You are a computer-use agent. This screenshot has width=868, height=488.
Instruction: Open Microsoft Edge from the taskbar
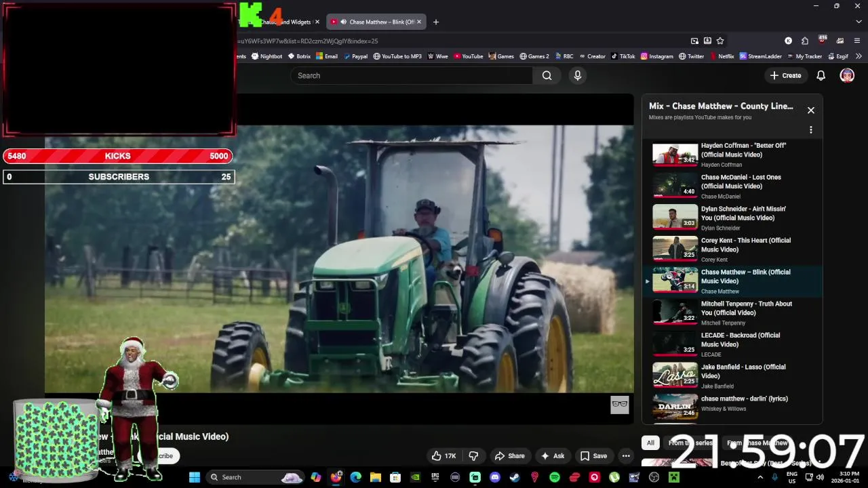pos(355,477)
